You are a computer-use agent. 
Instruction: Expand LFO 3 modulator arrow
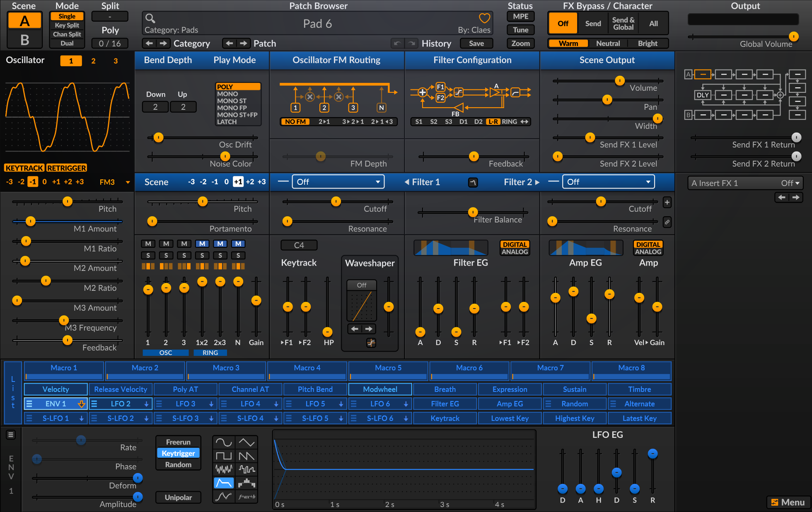pyautogui.click(x=211, y=404)
